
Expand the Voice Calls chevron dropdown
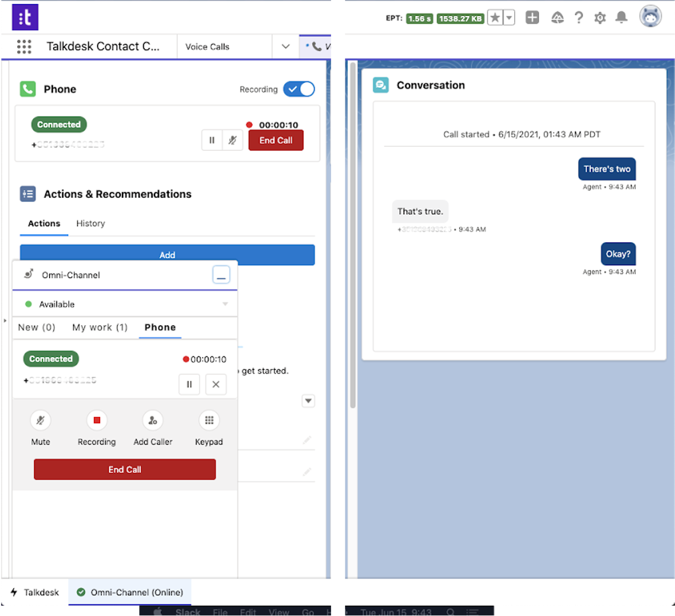tap(285, 47)
